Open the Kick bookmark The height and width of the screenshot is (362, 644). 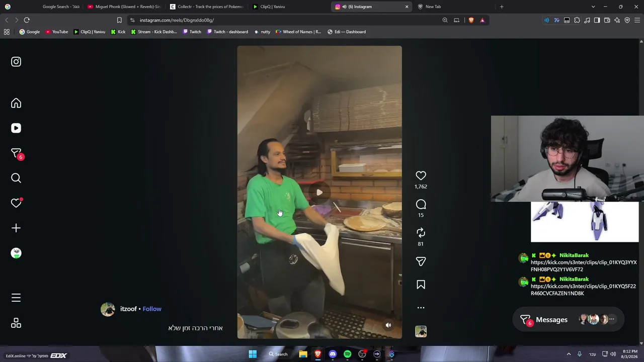[x=118, y=32]
